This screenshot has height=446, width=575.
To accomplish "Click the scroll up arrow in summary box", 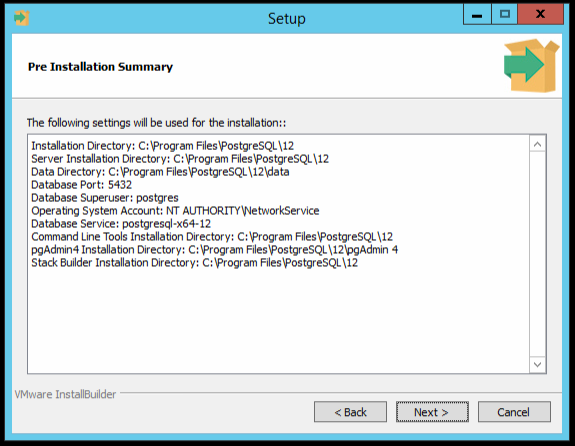I will [538, 145].
